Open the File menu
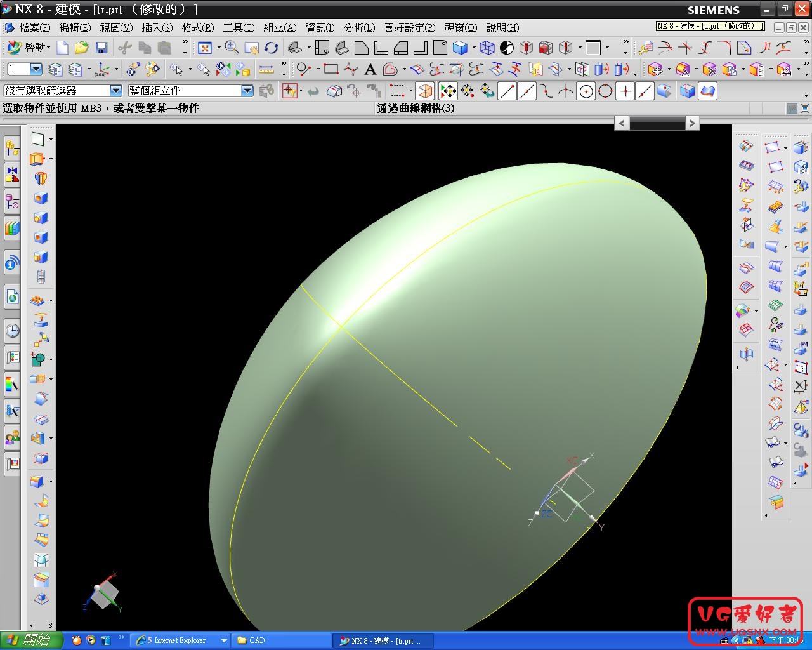 point(34,27)
